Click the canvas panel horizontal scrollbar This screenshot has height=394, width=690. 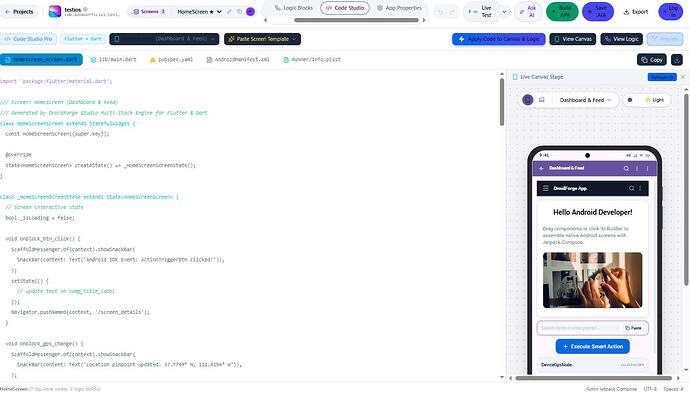pyautogui.click(x=593, y=378)
